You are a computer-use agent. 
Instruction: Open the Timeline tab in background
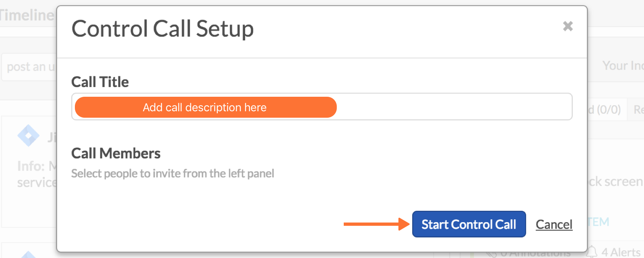coord(27,15)
